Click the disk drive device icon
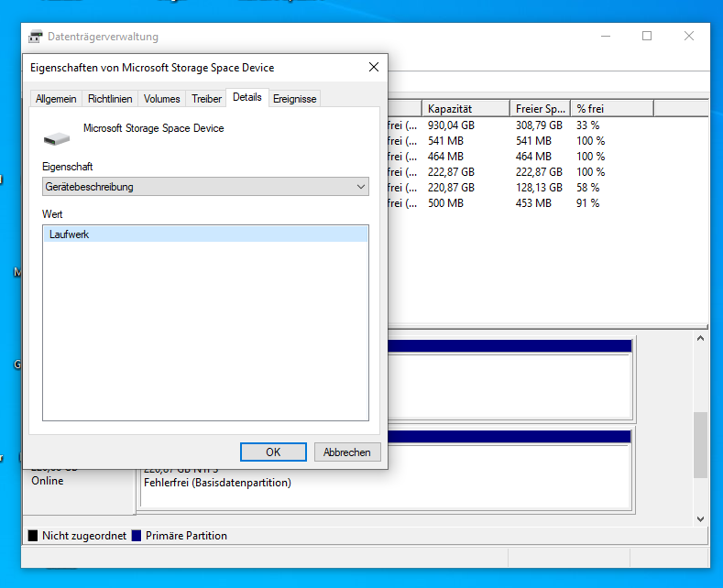 pyautogui.click(x=56, y=138)
